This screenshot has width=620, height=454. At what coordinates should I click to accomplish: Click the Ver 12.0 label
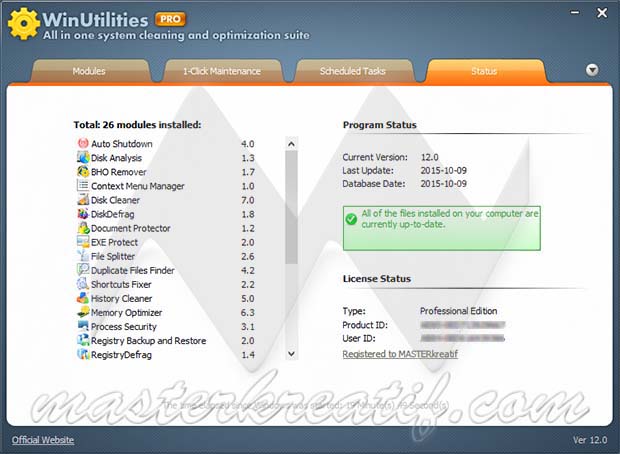[590, 440]
